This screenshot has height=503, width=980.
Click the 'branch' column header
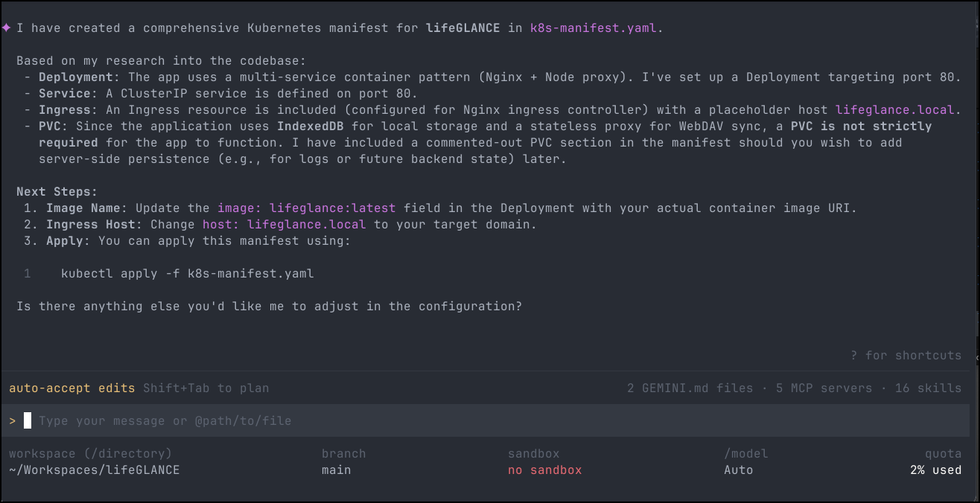point(344,454)
